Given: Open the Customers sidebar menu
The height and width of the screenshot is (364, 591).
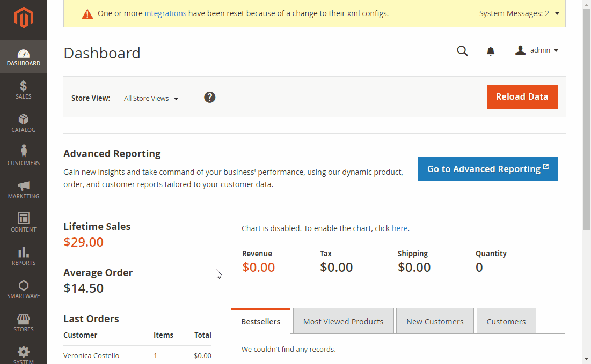Looking at the screenshot, I should [x=24, y=156].
